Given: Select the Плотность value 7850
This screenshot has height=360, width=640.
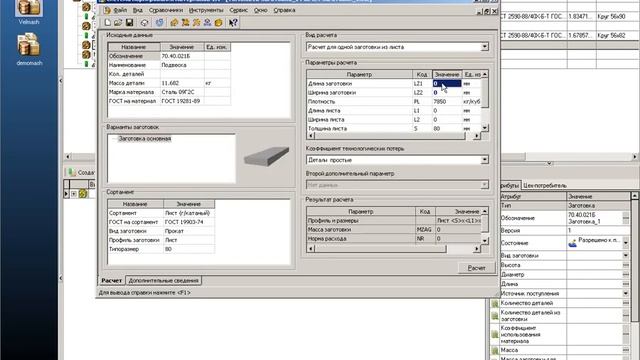Looking at the screenshot, I should (447, 102).
